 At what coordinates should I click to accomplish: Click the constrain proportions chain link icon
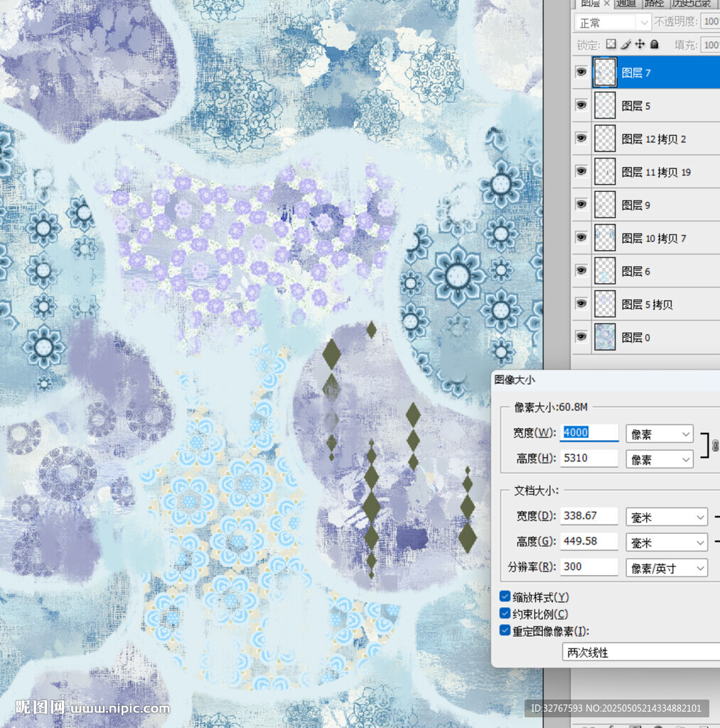pyautogui.click(x=715, y=445)
